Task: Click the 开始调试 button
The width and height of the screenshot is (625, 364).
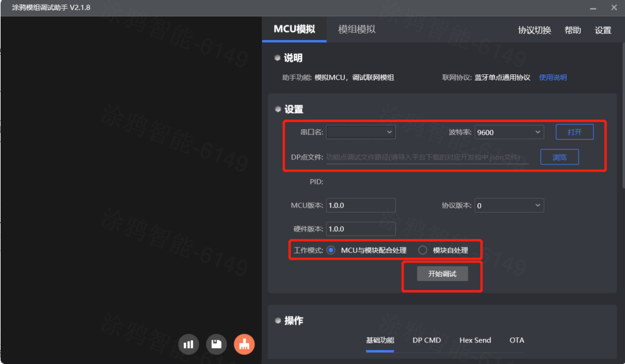Action: (442, 274)
